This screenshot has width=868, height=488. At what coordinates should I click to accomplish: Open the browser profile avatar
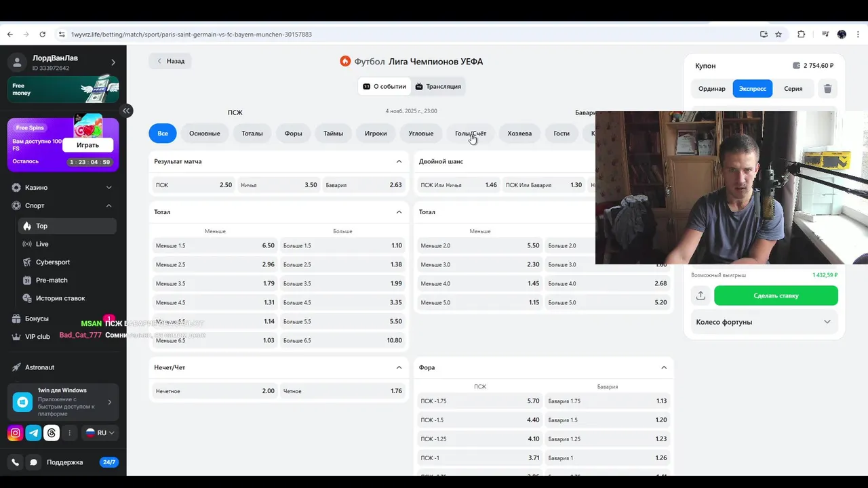842,34
